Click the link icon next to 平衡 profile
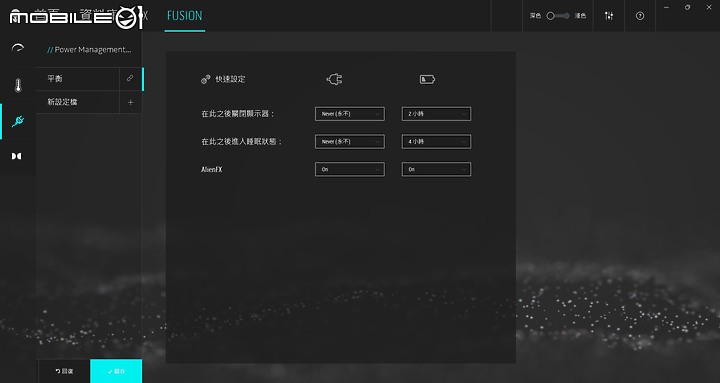Image resolution: width=720 pixels, height=383 pixels. (130, 79)
